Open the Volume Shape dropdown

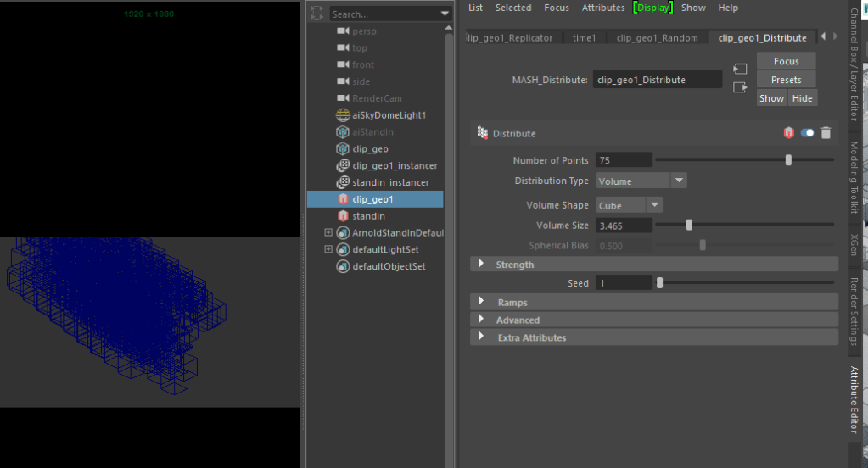tap(629, 205)
